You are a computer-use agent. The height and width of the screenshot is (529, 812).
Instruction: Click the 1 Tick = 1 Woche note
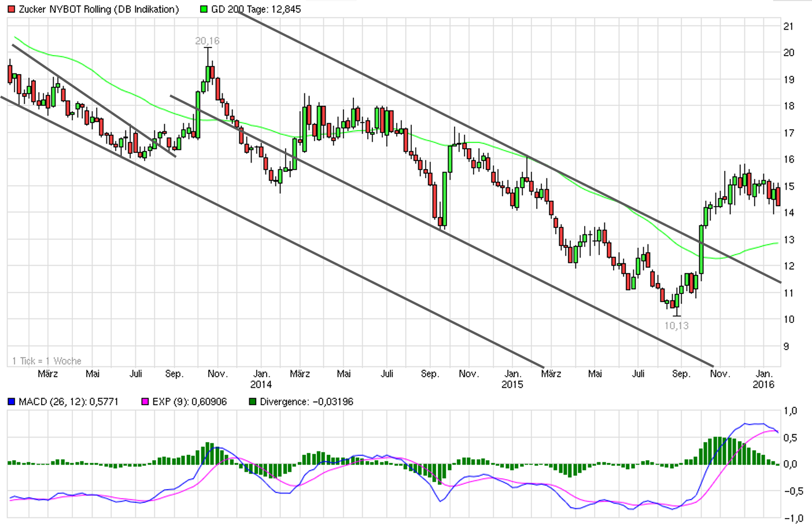coord(47,361)
